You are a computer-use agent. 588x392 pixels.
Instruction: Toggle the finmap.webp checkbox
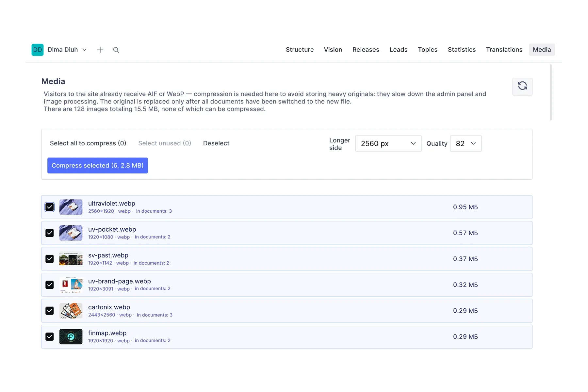(x=50, y=337)
